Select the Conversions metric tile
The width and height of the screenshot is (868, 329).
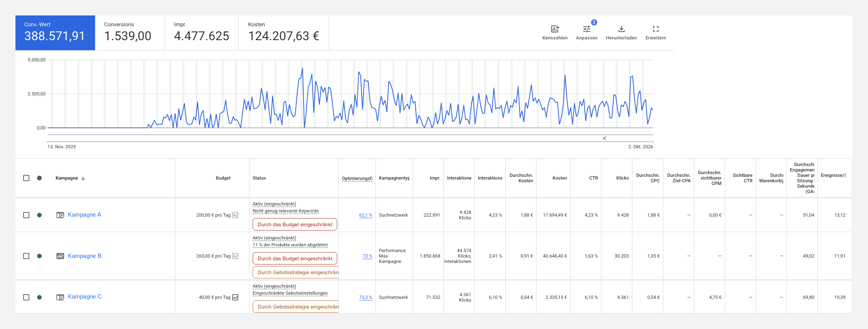pyautogui.click(x=130, y=33)
